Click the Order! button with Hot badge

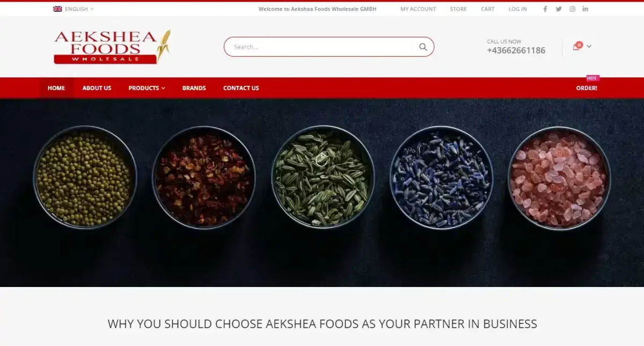click(587, 88)
